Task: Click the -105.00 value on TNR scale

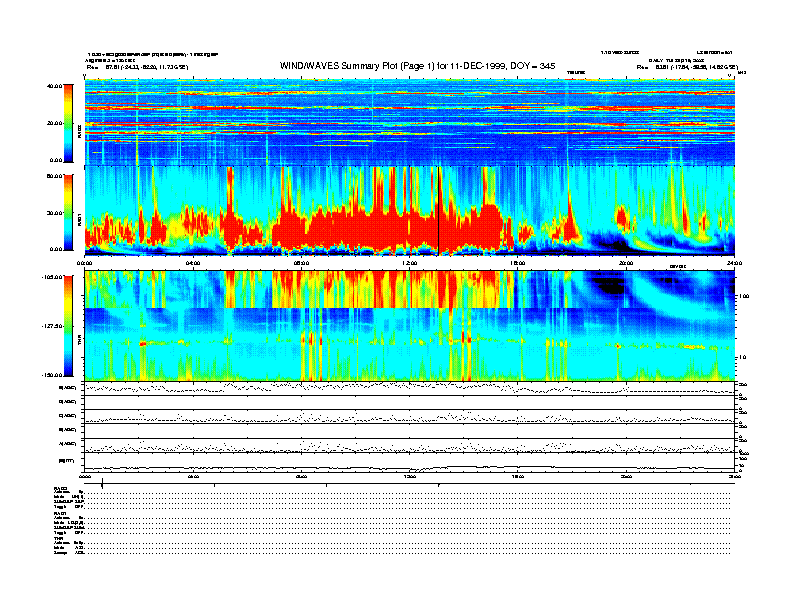Action: click(53, 277)
